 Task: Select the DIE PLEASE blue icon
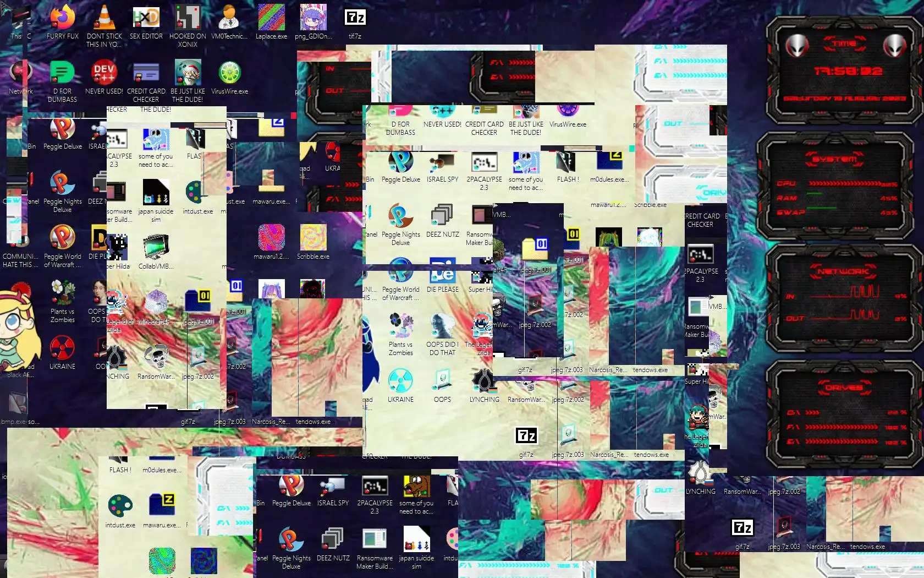pyautogui.click(x=443, y=271)
